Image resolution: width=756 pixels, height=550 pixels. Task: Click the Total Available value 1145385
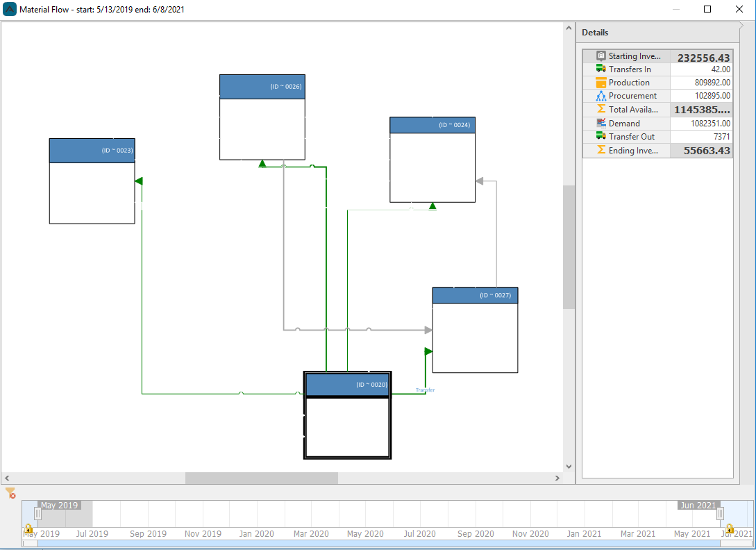702,110
